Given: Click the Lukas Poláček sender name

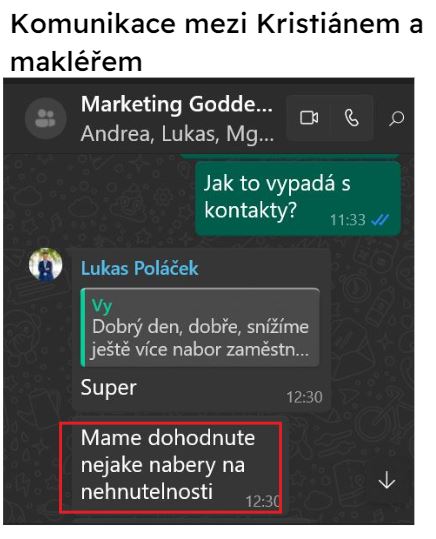Looking at the screenshot, I should coord(140,268).
